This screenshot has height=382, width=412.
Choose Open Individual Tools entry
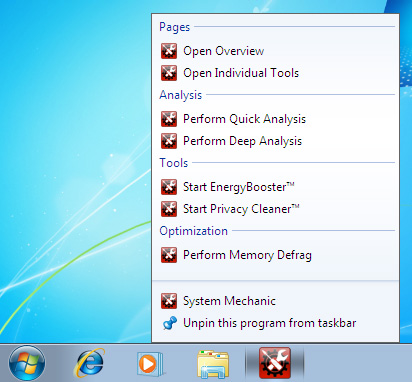click(275, 73)
